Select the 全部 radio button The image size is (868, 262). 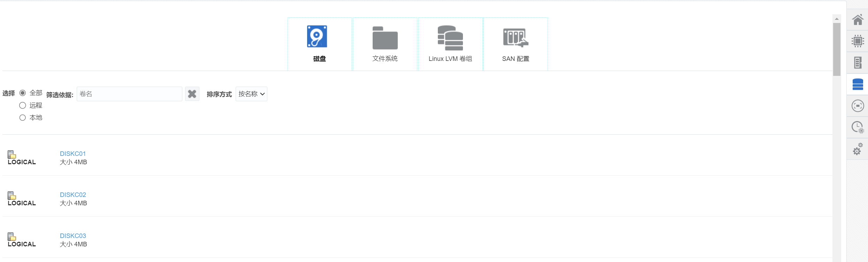click(23, 93)
